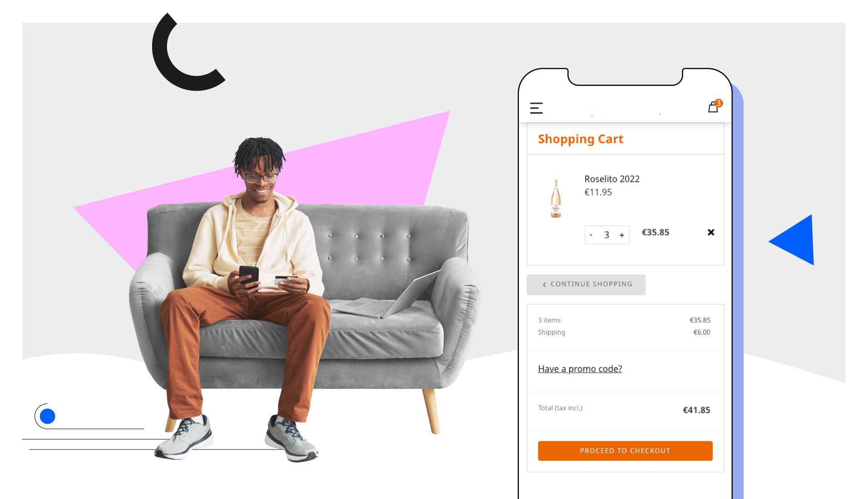The height and width of the screenshot is (499, 868).
Task: Open the Roselito 2022 product link
Action: pyautogui.click(x=612, y=179)
